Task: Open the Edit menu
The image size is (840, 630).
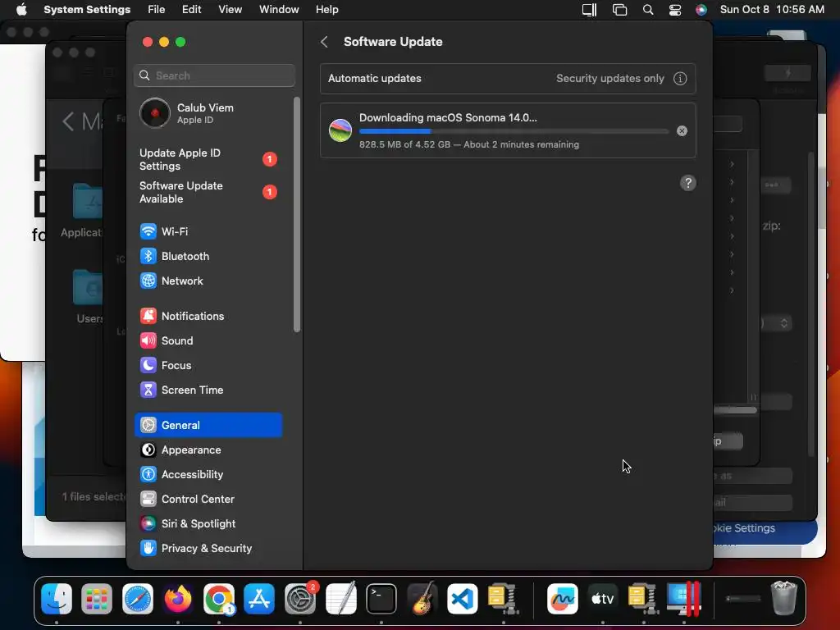Action: point(191,10)
